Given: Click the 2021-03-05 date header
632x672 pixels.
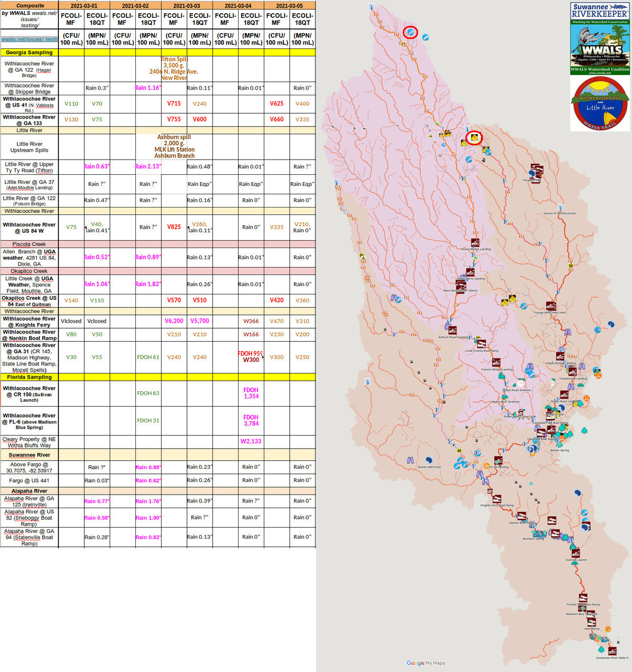Looking at the screenshot, I should pyautogui.click(x=290, y=6).
